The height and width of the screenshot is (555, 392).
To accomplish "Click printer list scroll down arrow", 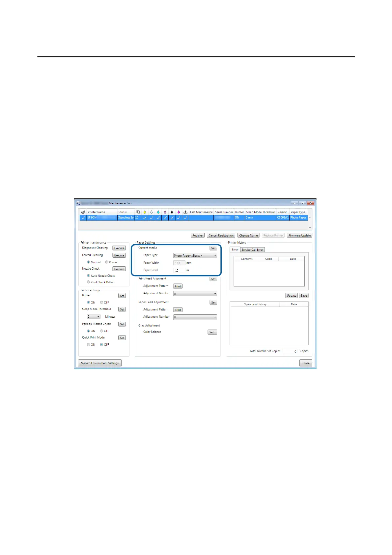I will pos(310,228).
